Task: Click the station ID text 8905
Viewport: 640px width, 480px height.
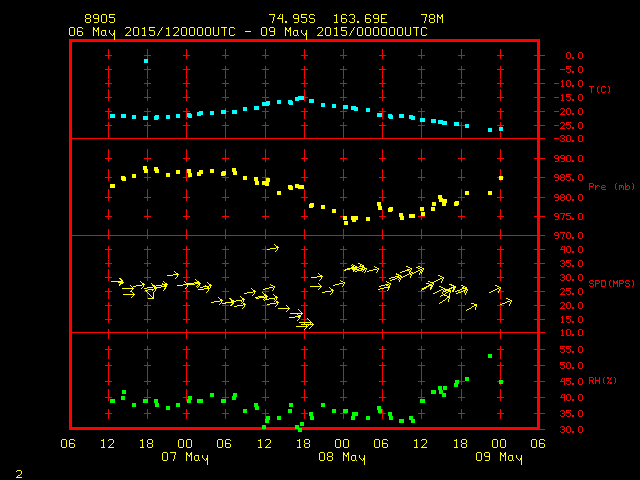Action: tap(100, 19)
